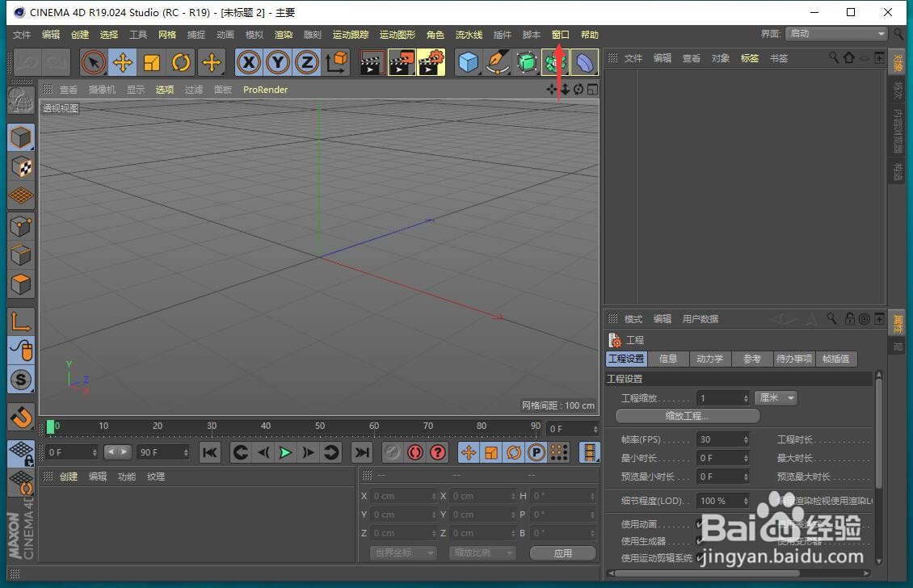The height and width of the screenshot is (588, 913).
Task: Toggle X axis lock
Action: [x=249, y=62]
